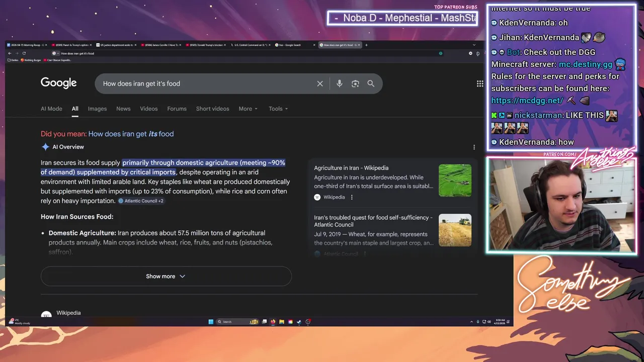Select the News search tab

click(123, 109)
